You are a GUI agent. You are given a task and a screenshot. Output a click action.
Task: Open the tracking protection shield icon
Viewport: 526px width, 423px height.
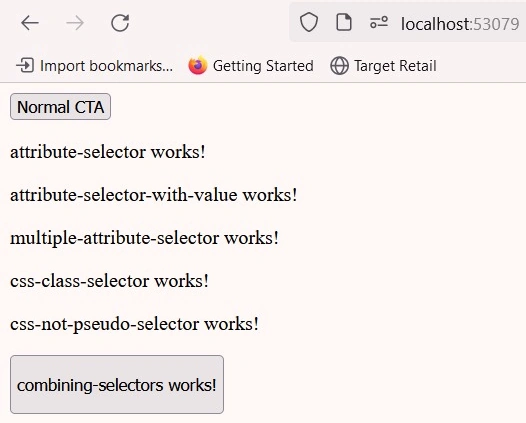tap(309, 22)
